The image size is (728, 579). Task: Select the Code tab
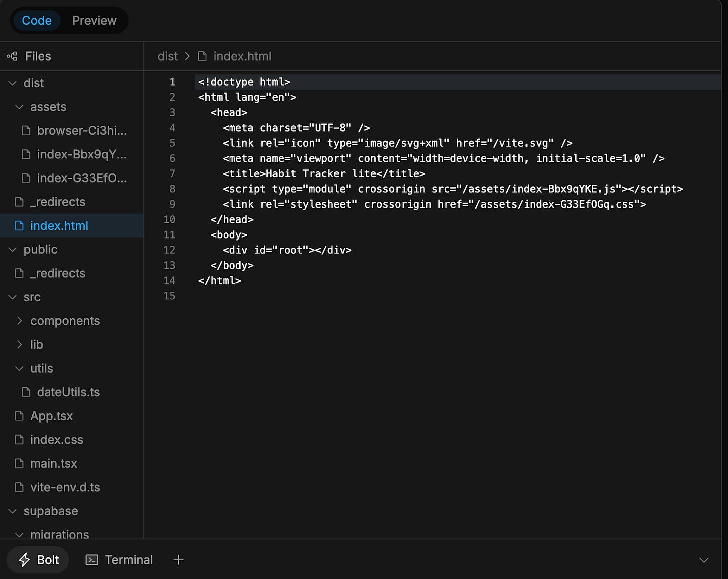pyautogui.click(x=37, y=20)
